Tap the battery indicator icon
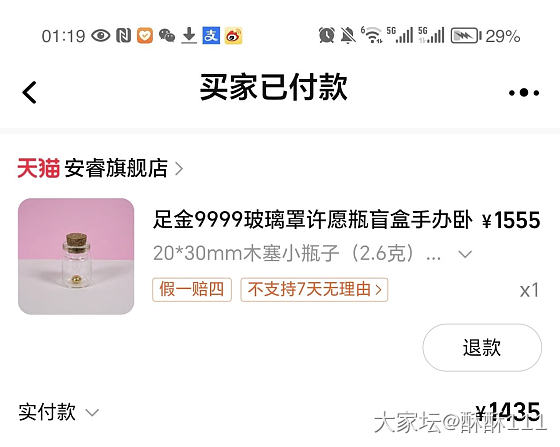 point(466,36)
